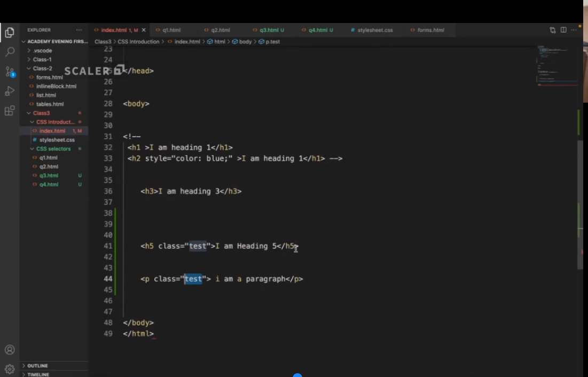This screenshot has width=588, height=377.
Task: Open the Manage gear icon
Action: point(10,369)
